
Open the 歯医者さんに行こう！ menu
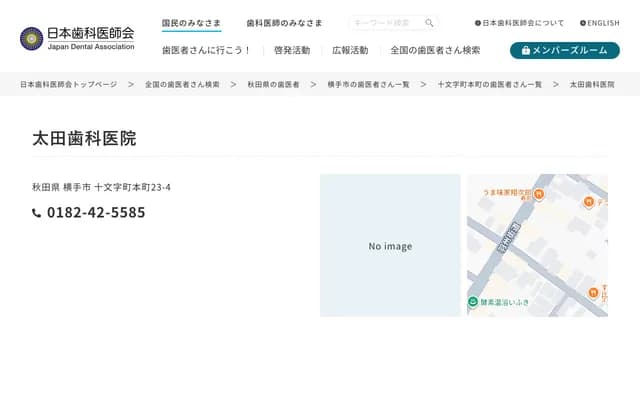click(207, 50)
